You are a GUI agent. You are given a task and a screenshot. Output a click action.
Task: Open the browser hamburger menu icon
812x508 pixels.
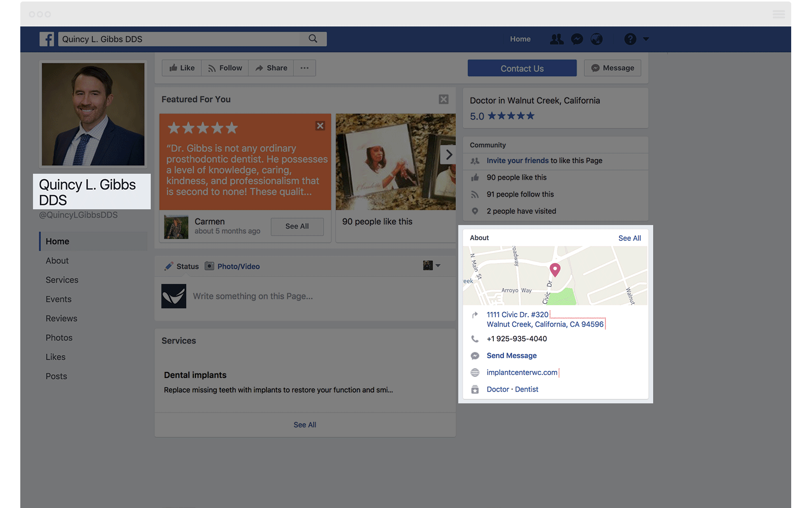point(779,14)
